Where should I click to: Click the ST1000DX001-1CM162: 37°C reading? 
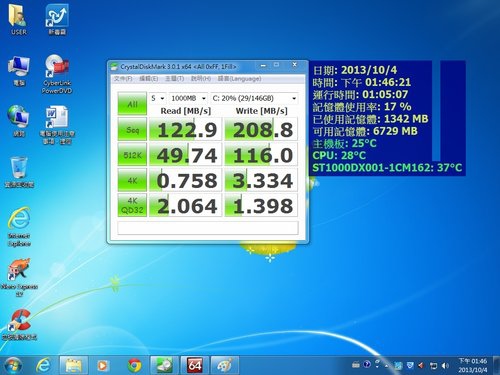coord(387,167)
